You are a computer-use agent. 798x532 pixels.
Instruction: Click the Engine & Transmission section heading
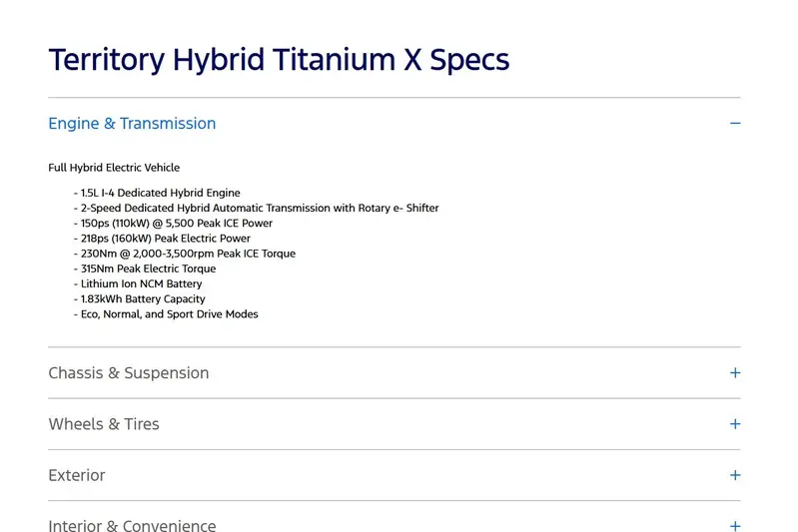132,124
